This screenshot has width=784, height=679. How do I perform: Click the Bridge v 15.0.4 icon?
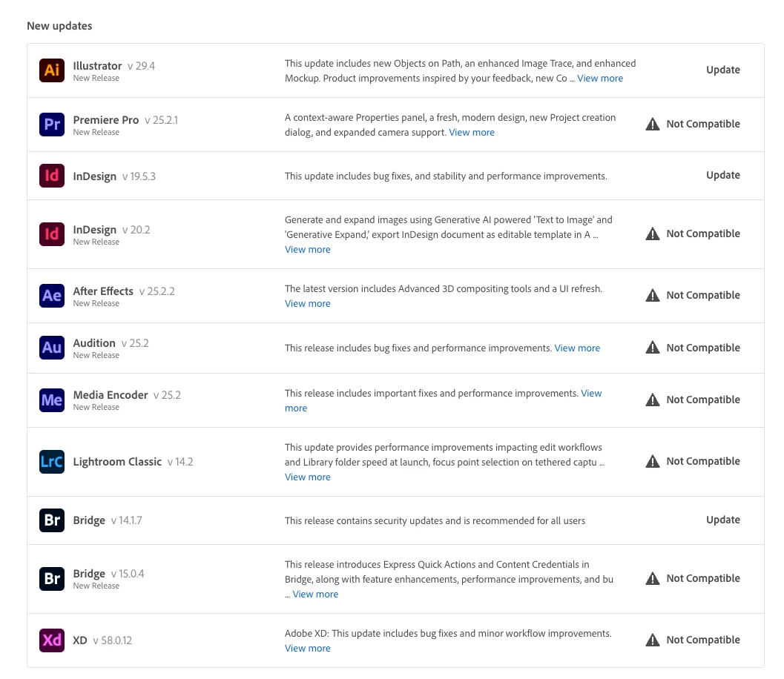click(x=52, y=579)
